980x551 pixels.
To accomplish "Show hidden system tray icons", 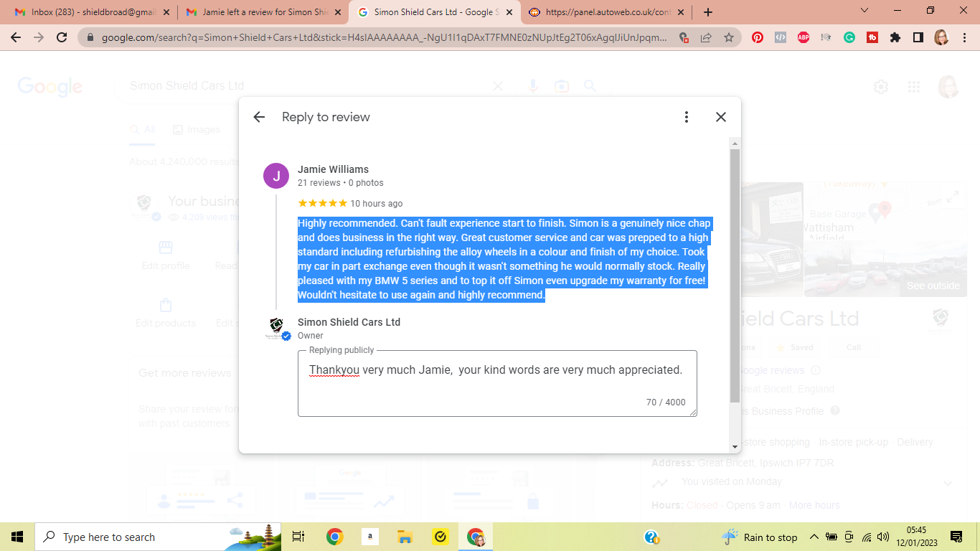I will coord(814,537).
